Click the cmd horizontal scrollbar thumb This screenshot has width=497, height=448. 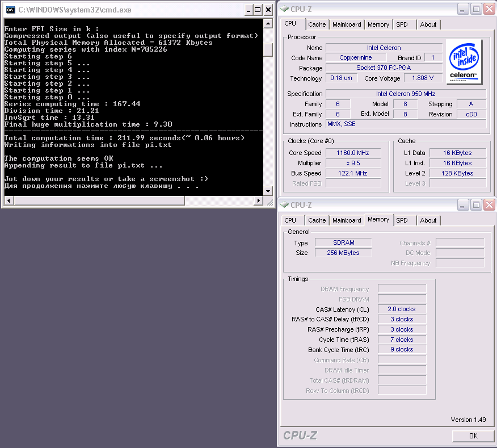click(99, 200)
